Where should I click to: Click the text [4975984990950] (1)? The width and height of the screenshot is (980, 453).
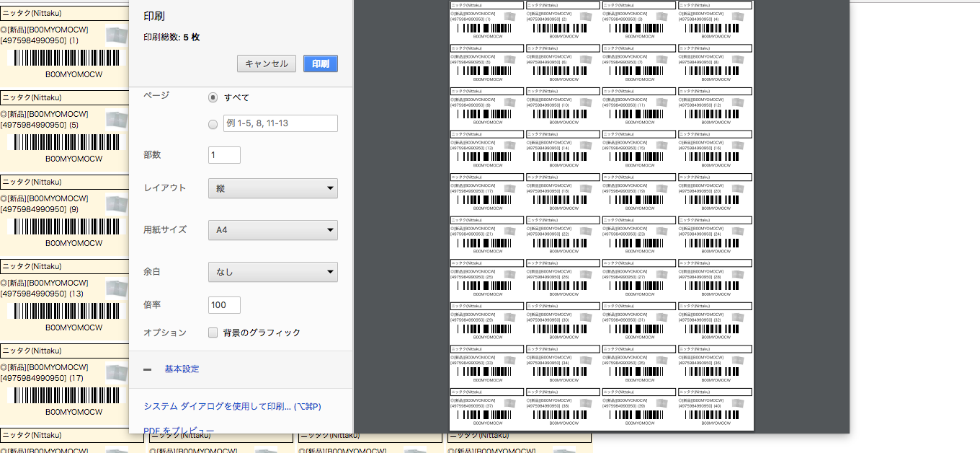point(40,40)
